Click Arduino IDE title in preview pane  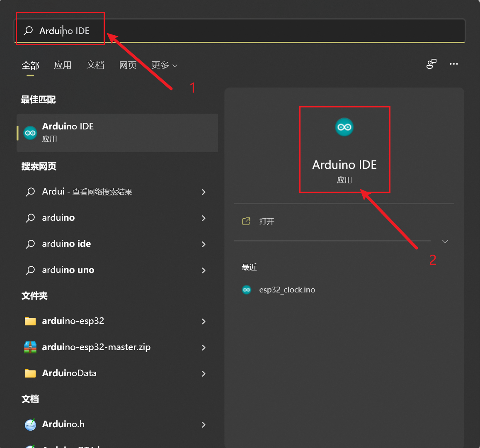pos(344,165)
